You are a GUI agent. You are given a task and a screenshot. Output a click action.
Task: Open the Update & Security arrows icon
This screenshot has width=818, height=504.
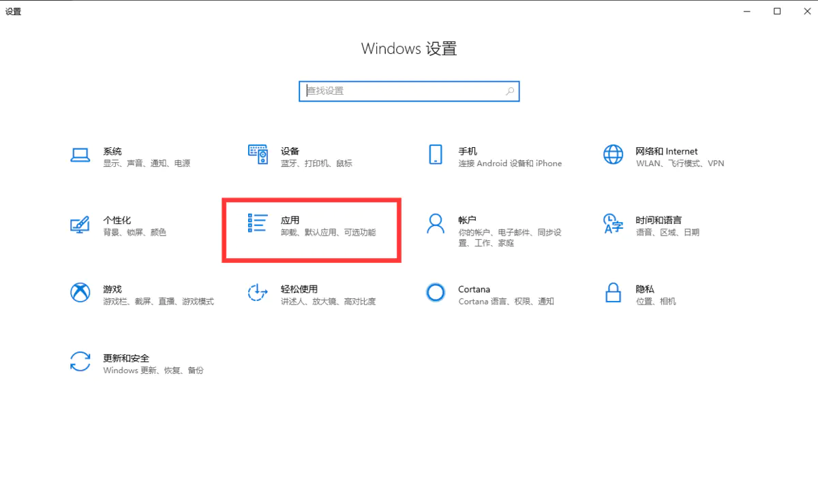click(80, 362)
